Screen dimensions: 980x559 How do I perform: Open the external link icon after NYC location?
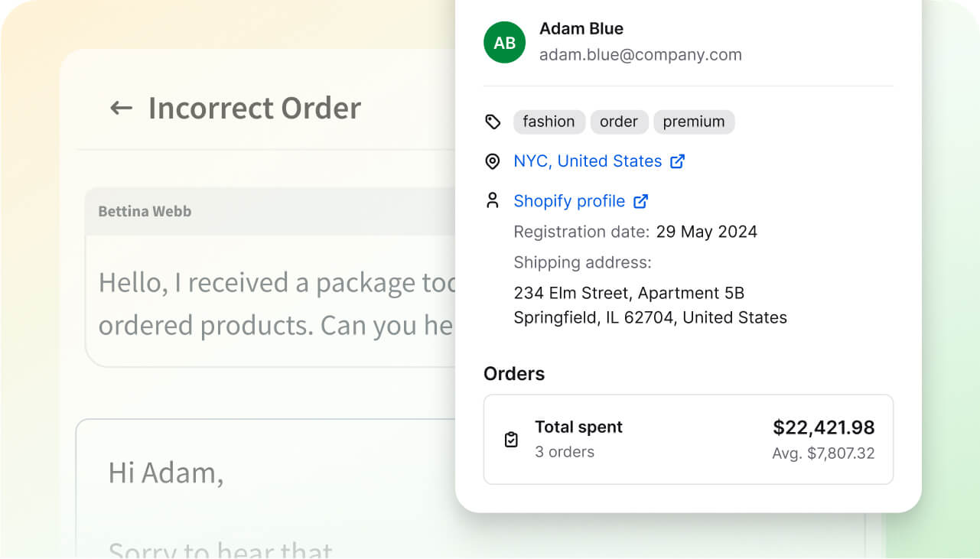tap(678, 161)
